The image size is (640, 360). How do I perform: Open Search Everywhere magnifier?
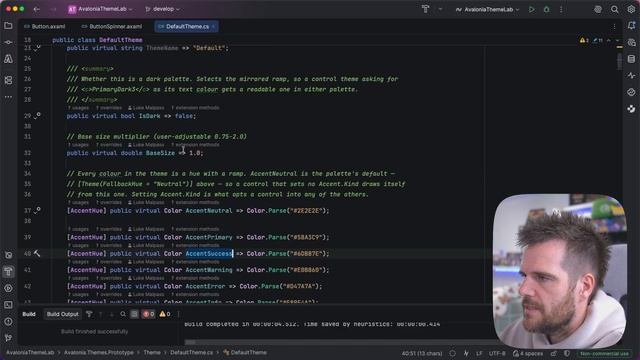614,9
